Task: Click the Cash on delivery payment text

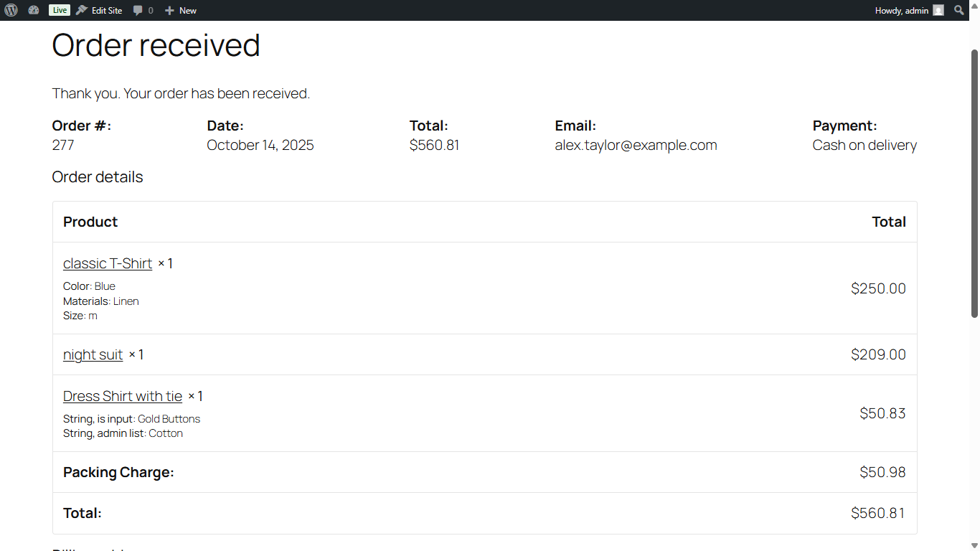Action: click(x=864, y=145)
